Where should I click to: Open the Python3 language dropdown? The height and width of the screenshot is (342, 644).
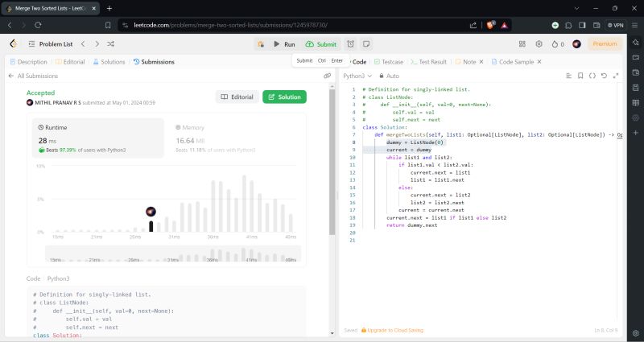point(357,76)
